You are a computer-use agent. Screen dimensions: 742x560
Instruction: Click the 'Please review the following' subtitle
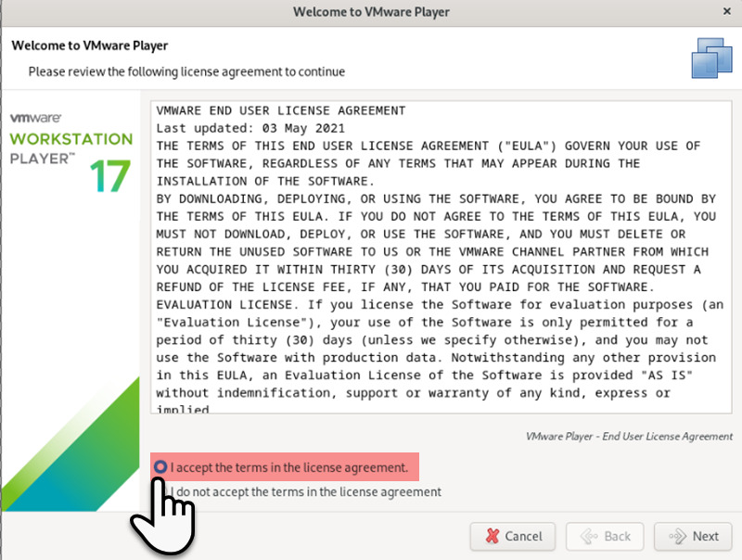click(186, 71)
